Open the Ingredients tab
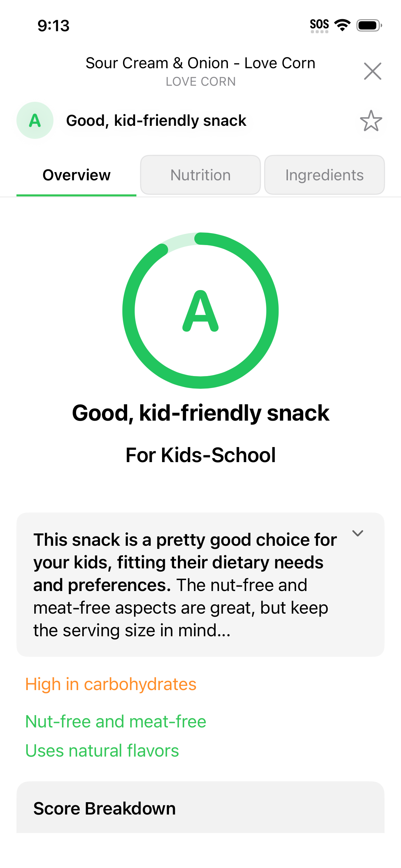This screenshot has width=401, height=868. (x=324, y=175)
